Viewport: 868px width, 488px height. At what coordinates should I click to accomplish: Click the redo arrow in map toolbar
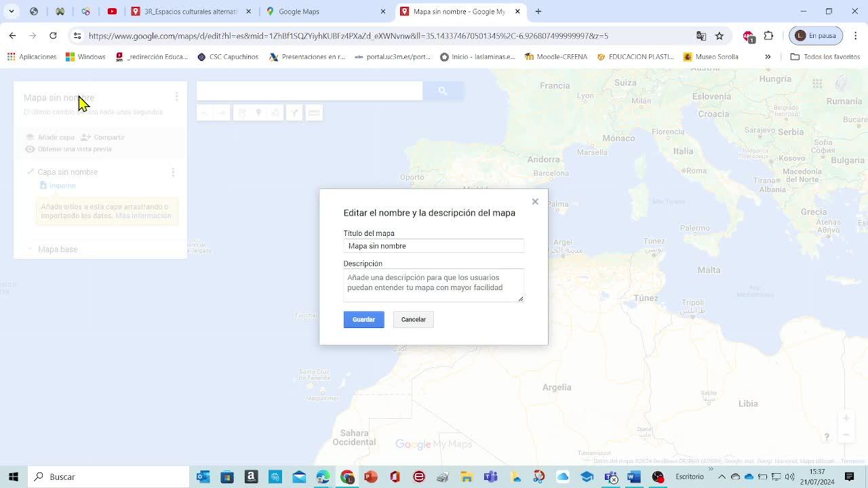[222, 113]
